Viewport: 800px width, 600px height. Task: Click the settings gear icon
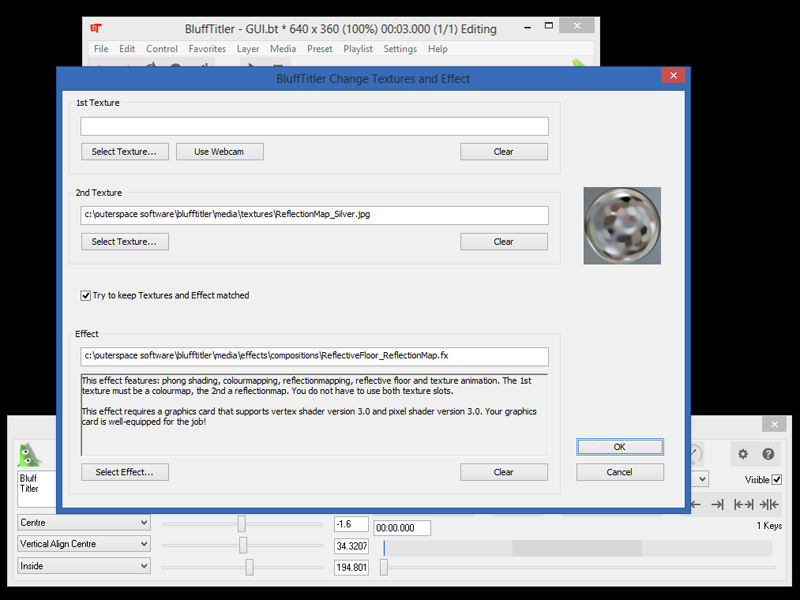(x=743, y=454)
